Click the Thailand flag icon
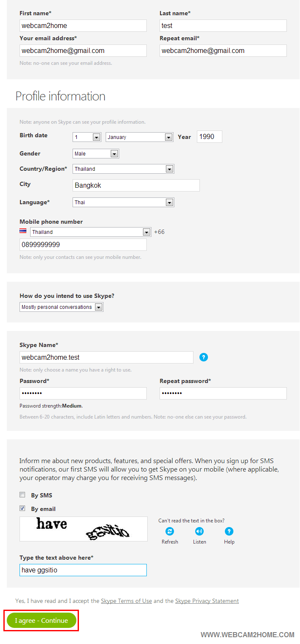The height and width of the screenshot is (644, 300). [23, 231]
